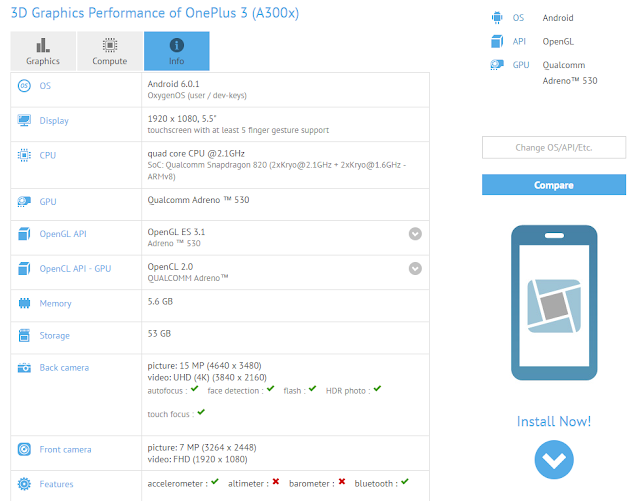This screenshot has height=501, width=640.
Task: Click the GPU row icon in table
Action: [x=24, y=202]
